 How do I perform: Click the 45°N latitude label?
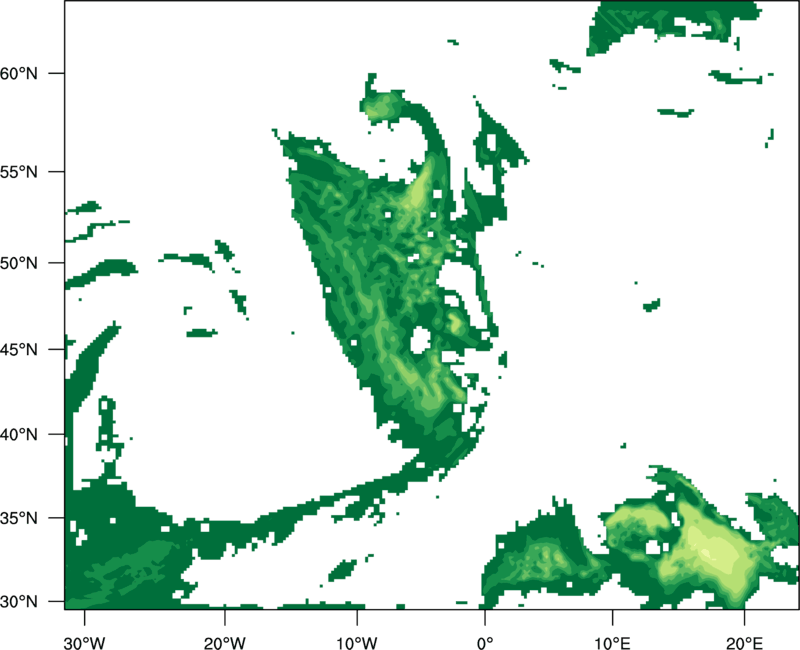pos(19,349)
